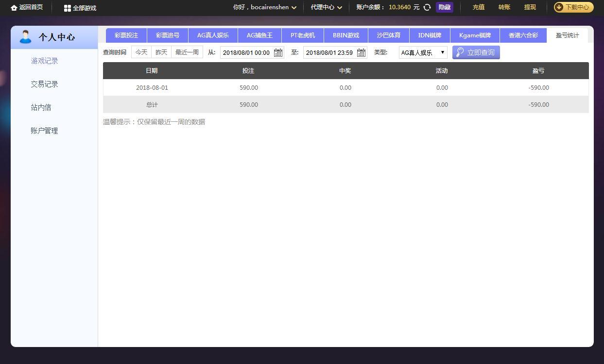This screenshot has width=604, height=364.
Task: Click the 总计 row label
Action: (152, 105)
